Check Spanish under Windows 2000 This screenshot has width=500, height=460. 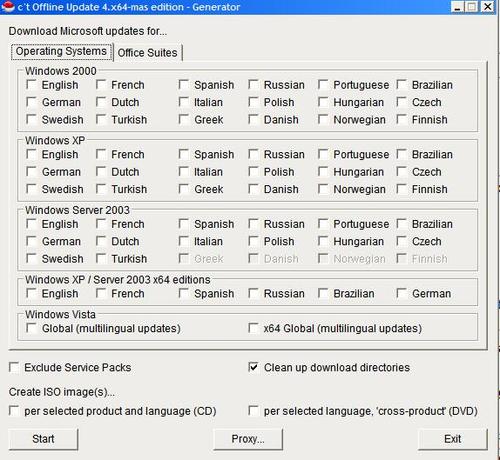point(184,85)
